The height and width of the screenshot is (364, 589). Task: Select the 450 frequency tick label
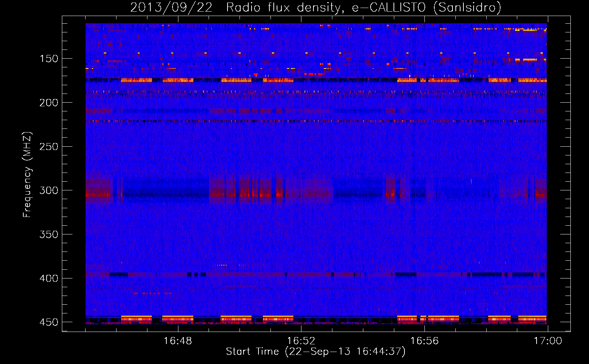[48, 323]
